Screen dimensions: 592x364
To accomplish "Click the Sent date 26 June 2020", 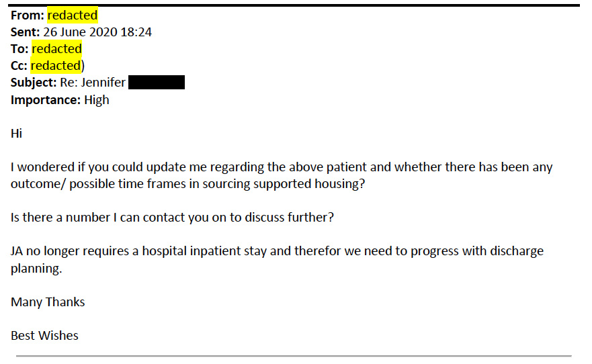I will pos(81,32).
